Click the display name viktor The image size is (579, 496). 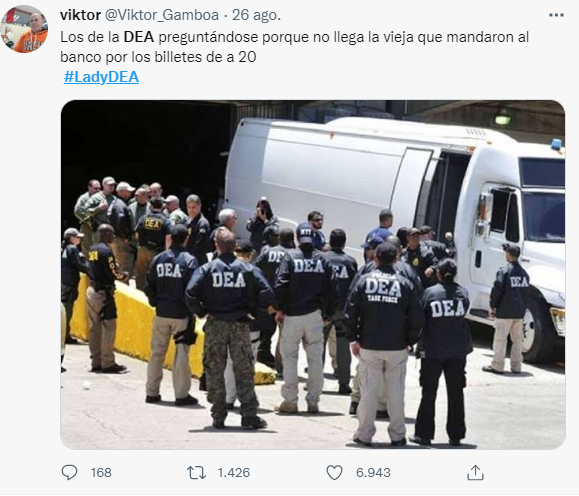(x=80, y=15)
